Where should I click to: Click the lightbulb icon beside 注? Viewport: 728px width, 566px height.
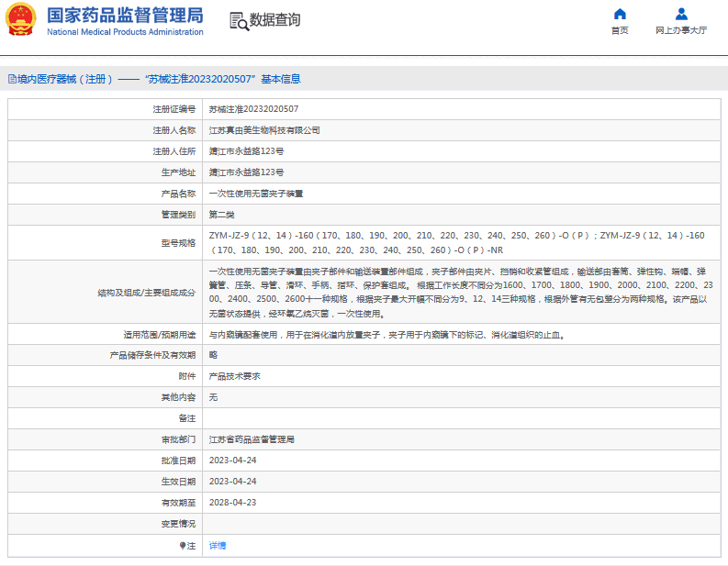click(183, 546)
